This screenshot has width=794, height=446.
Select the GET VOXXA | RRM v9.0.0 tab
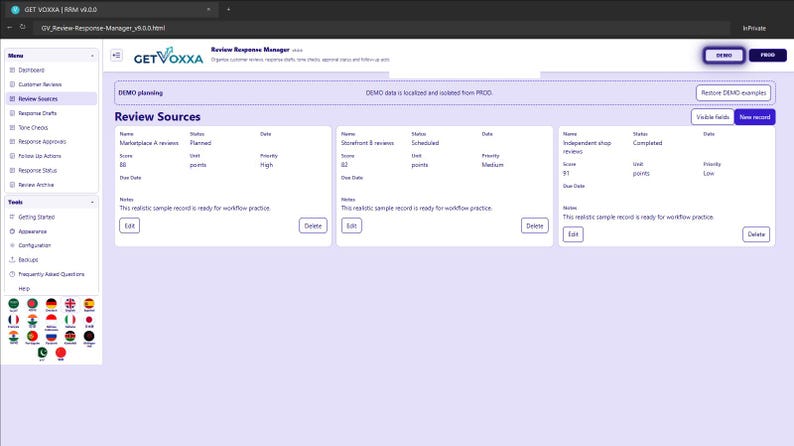[x=109, y=10]
